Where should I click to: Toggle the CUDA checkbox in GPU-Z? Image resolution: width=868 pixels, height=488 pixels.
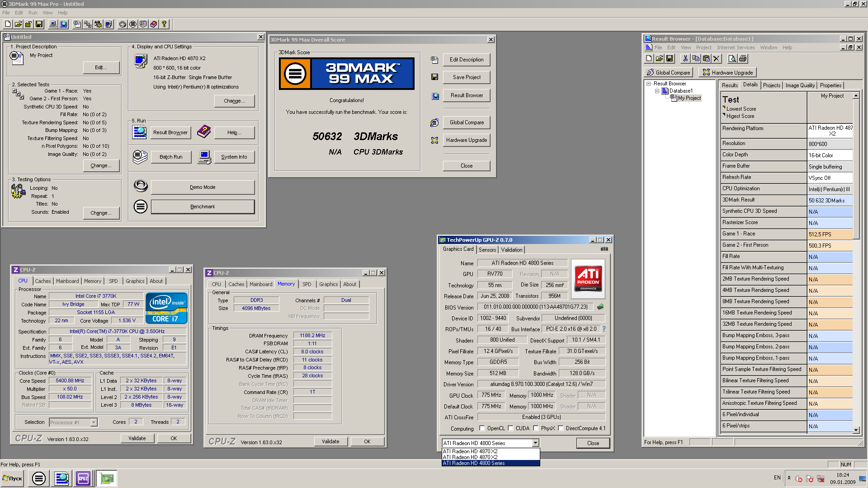[510, 428]
